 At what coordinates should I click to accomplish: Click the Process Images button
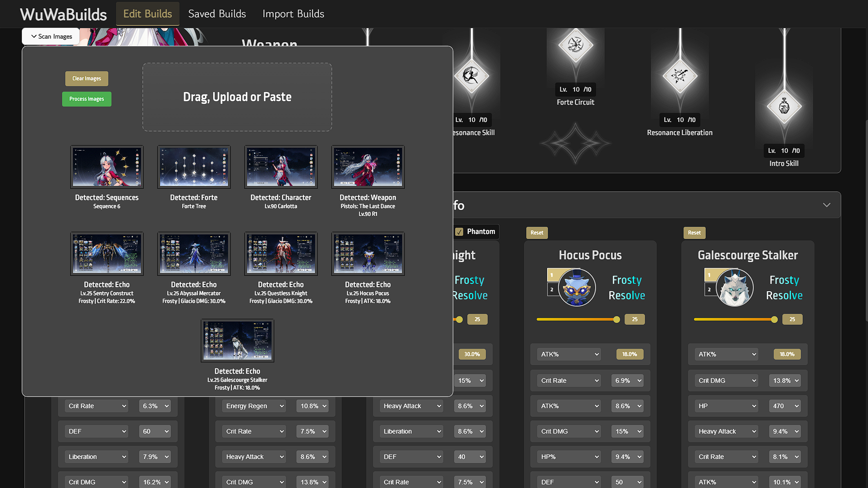click(x=86, y=99)
